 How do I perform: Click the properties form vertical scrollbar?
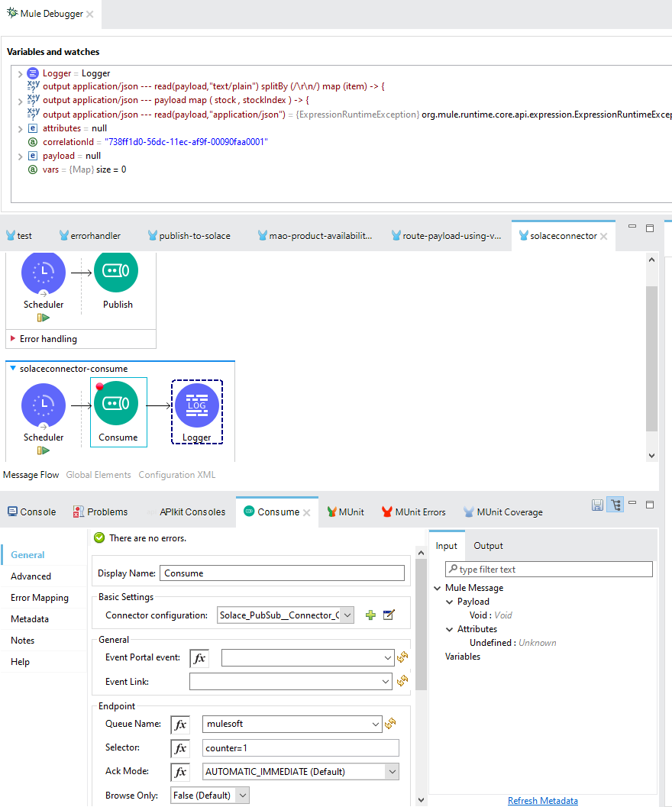(x=421, y=625)
